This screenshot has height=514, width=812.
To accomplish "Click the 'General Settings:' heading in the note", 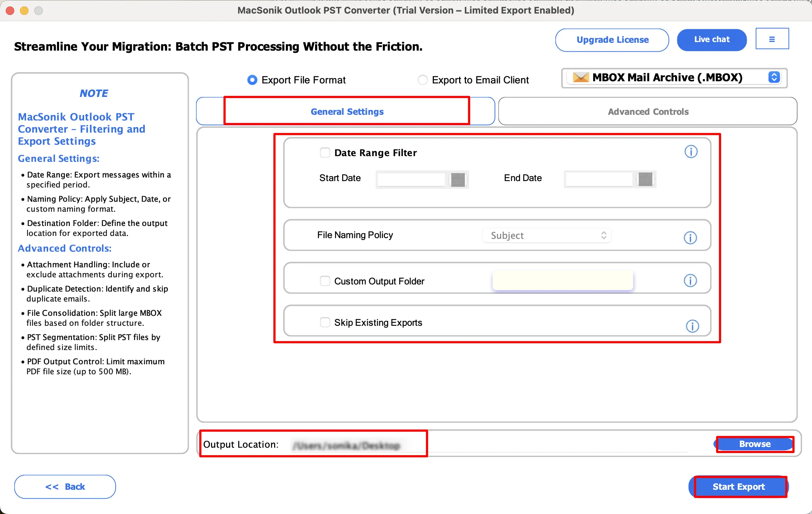I will [58, 159].
